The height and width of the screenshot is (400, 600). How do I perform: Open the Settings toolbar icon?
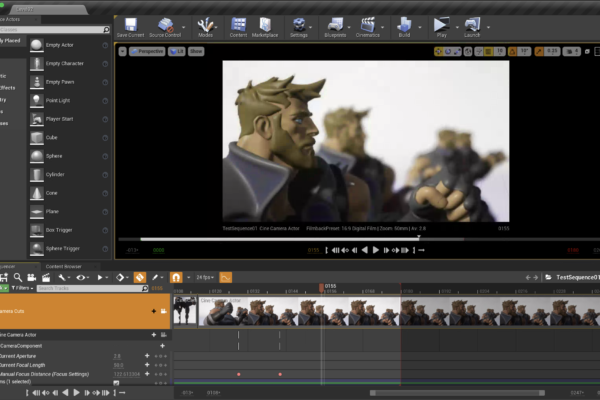click(298, 27)
